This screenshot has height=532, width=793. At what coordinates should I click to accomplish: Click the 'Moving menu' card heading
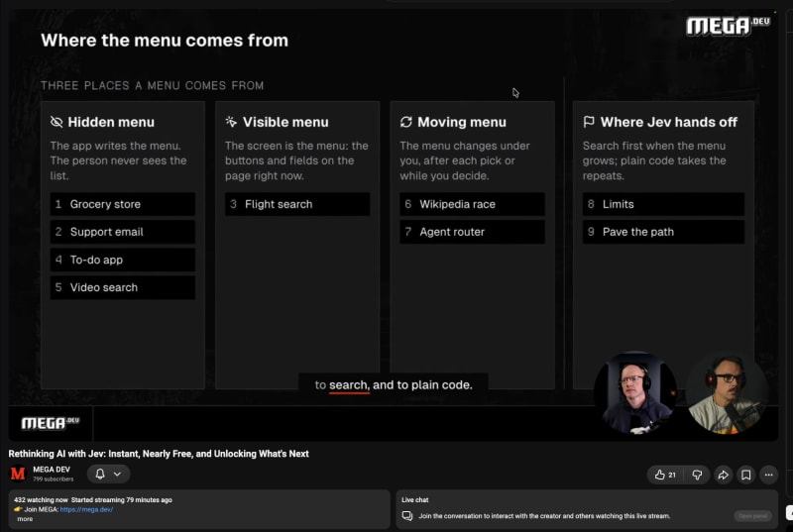pyautogui.click(x=462, y=122)
